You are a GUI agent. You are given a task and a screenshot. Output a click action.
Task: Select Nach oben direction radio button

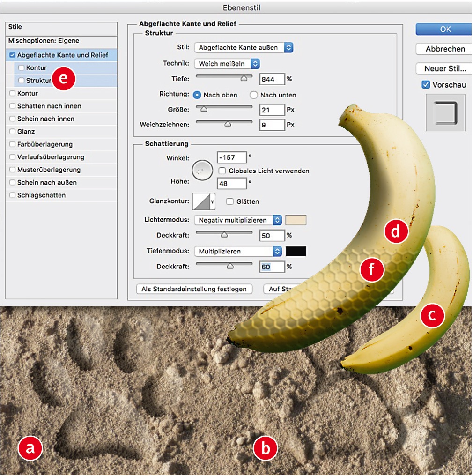click(x=197, y=95)
